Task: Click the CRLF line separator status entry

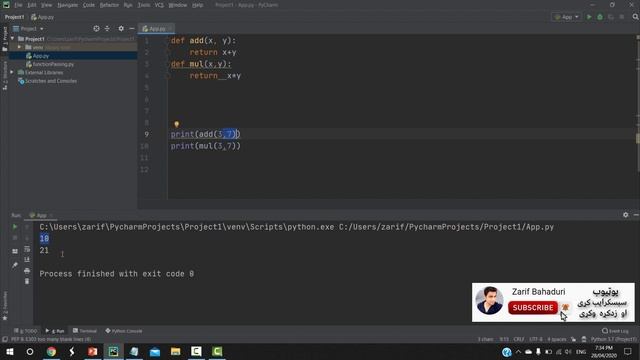Action: click(519, 339)
